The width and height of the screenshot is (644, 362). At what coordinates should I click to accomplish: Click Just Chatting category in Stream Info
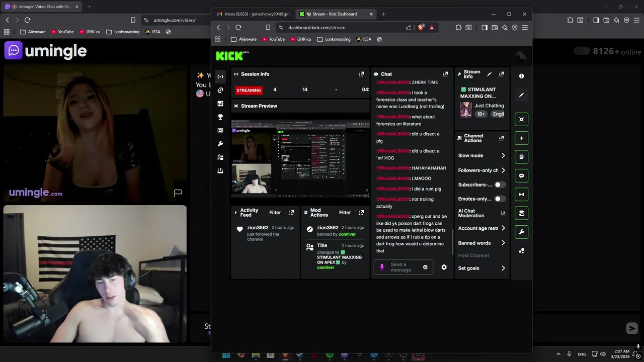[x=489, y=106]
